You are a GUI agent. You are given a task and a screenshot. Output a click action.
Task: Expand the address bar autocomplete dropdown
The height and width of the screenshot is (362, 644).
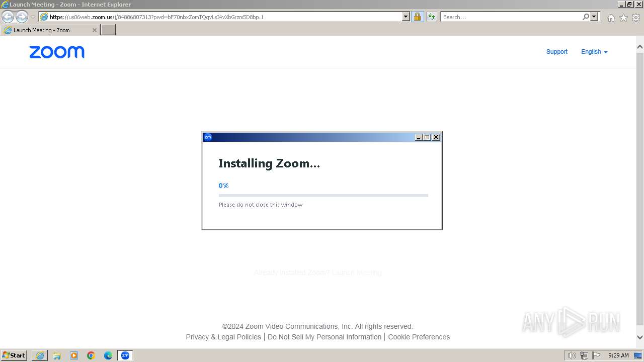click(406, 17)
